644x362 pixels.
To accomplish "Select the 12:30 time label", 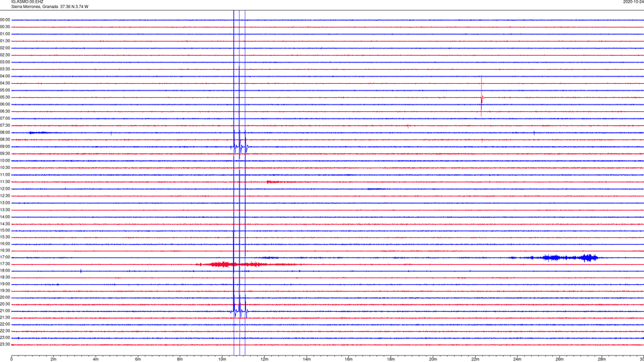I will pos(5,195).
